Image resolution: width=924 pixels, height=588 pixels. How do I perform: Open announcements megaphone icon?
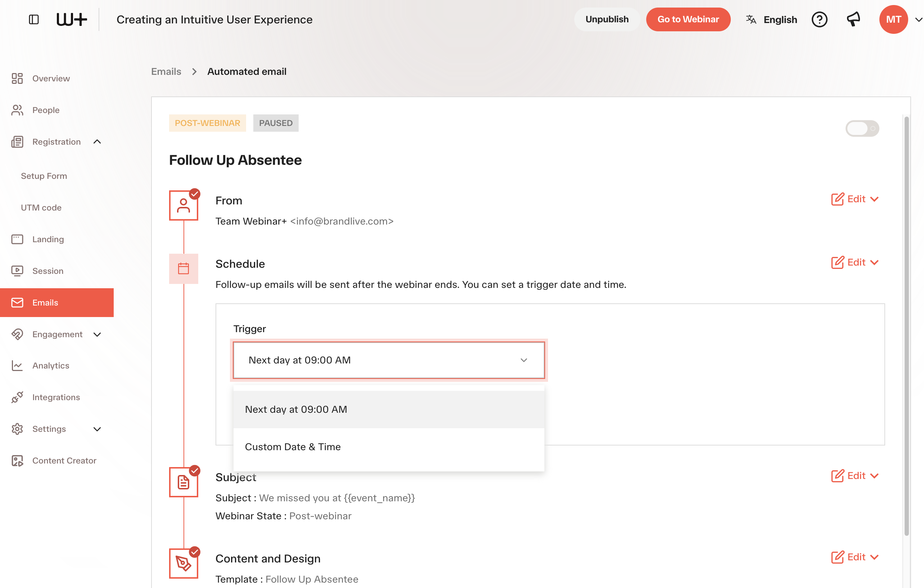(x=853, y=19)
